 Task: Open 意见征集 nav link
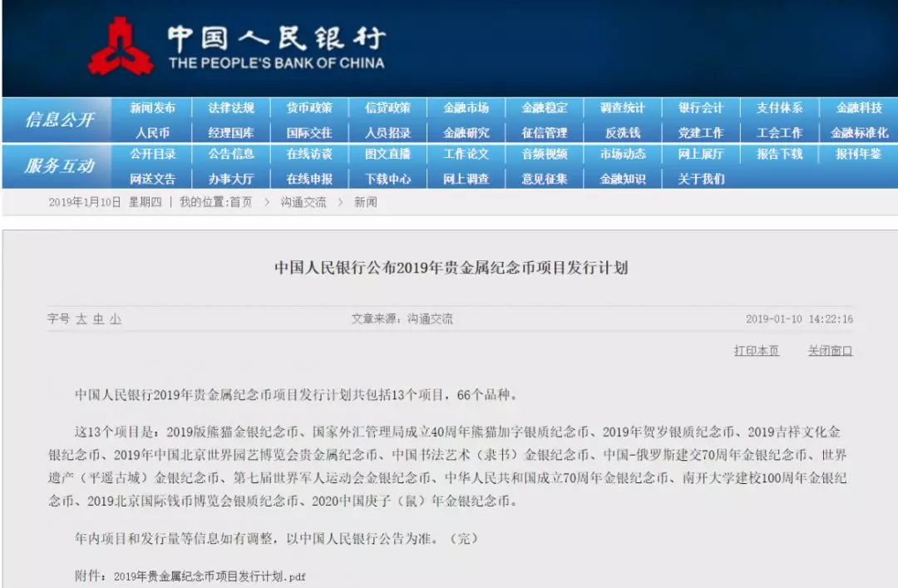pos(545,179)
